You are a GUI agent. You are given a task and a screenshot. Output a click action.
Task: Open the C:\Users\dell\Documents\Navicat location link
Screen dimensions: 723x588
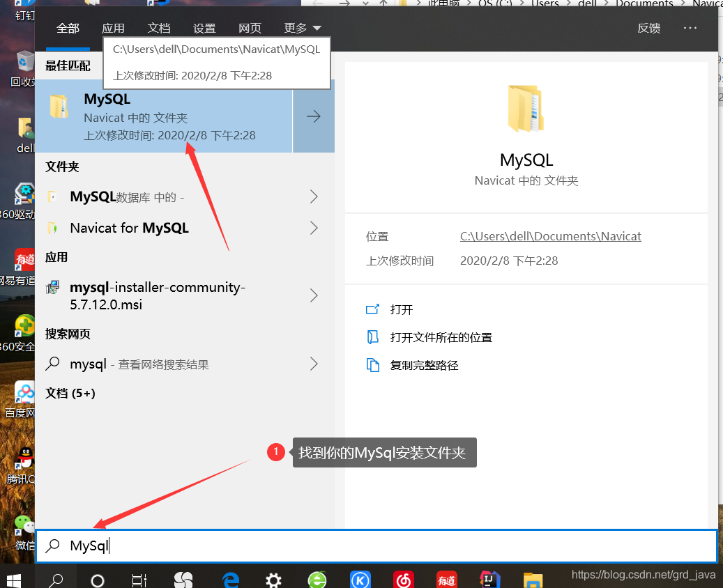(x=551, y=236)
